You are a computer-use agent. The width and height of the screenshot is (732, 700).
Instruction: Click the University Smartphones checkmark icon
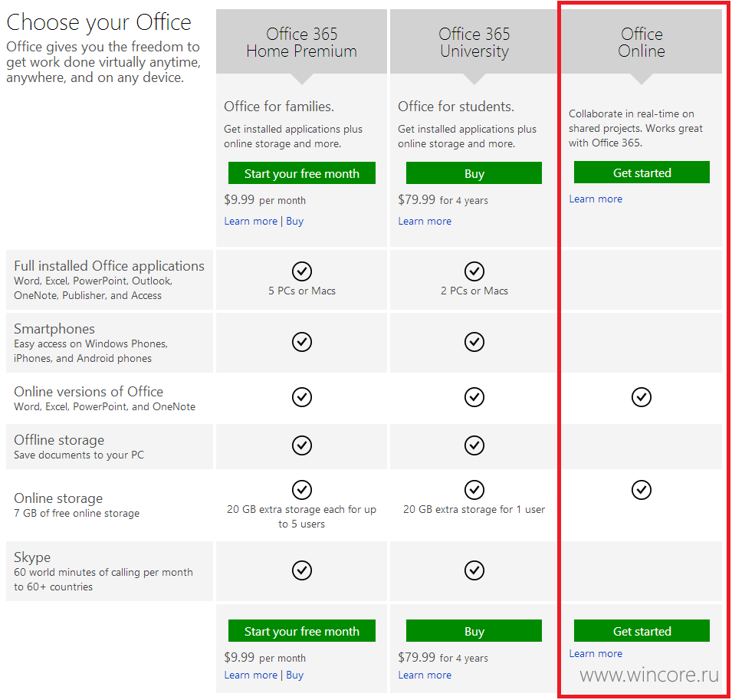click(x=474, y=342)
